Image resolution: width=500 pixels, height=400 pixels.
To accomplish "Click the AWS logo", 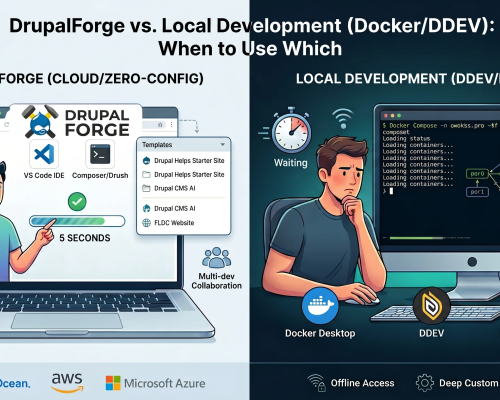I will [x=67, y=382].
